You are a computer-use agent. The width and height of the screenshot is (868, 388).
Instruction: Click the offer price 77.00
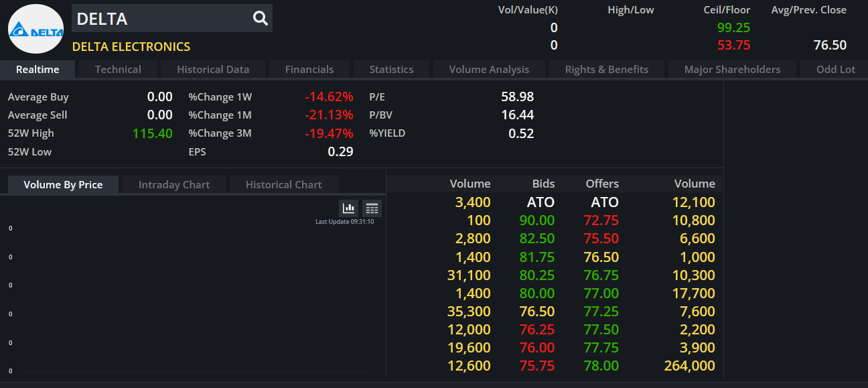601,293
